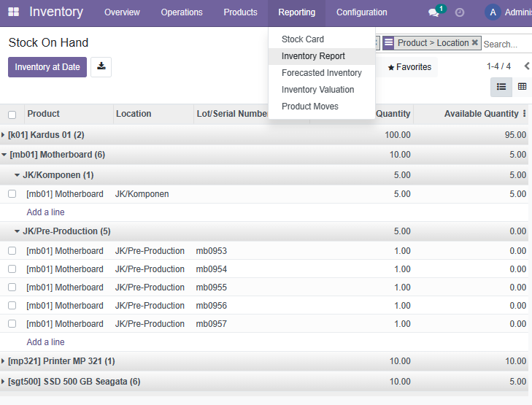Screen dimensions: 532x405
Task: Click the mb0953 lot number cell
Action: [x=212, y=251]
